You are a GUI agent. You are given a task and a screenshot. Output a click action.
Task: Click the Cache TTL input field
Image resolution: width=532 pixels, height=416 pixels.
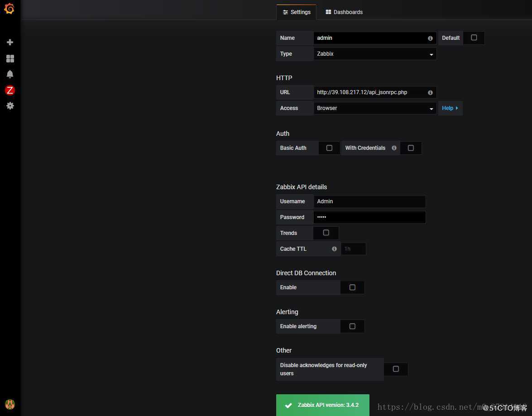coord(353,249)
